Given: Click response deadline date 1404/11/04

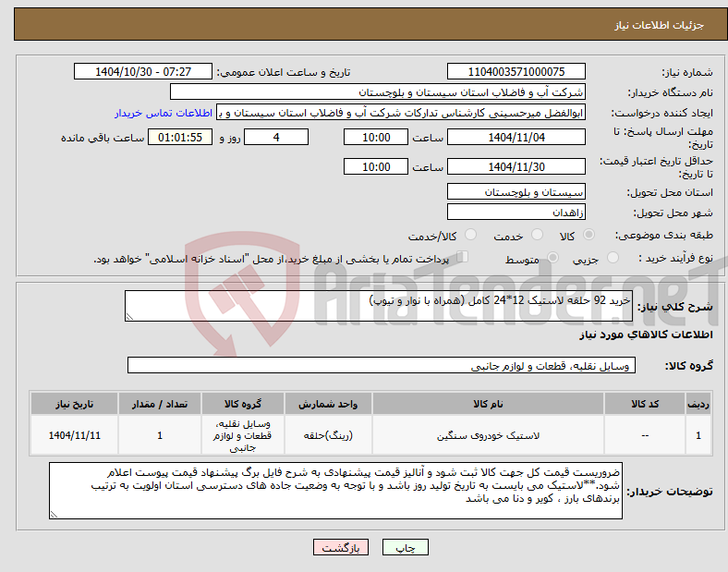Looking at the screenshot, I should (x=516, y=138).
